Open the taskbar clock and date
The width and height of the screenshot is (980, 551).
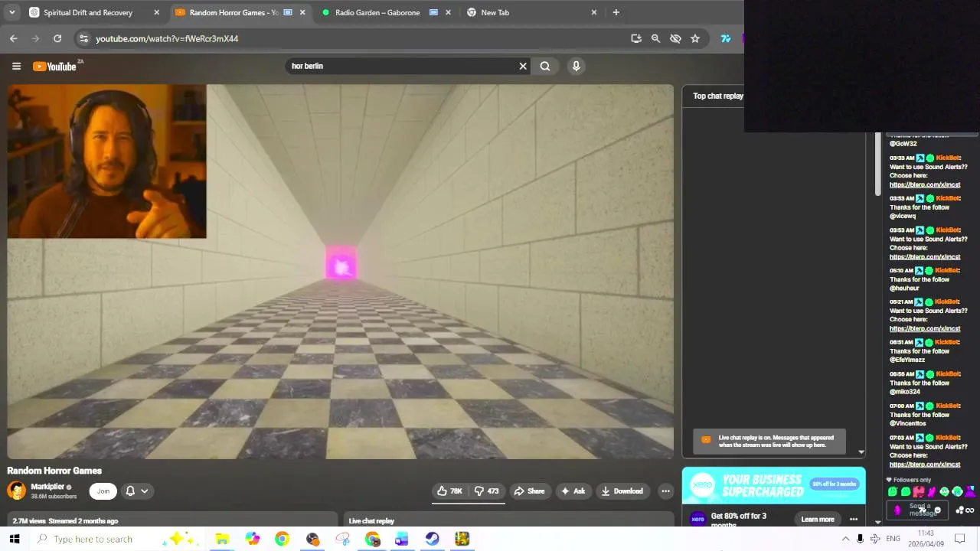(x=926, y=539)
